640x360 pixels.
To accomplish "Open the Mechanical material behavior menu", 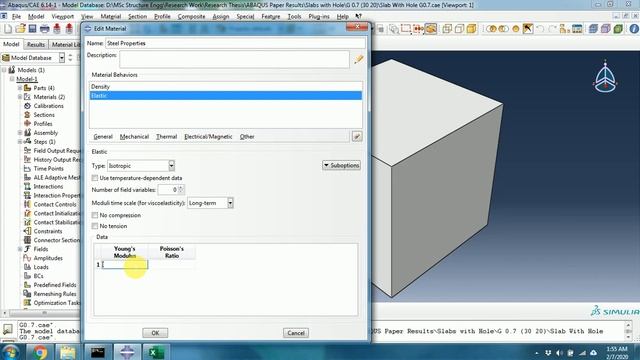I will coord(134,137).
